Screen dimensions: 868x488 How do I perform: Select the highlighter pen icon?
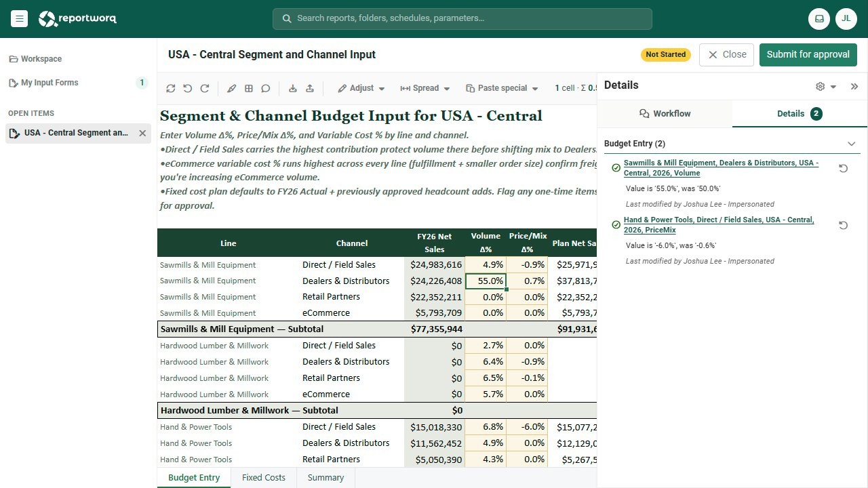click(232, 88)
